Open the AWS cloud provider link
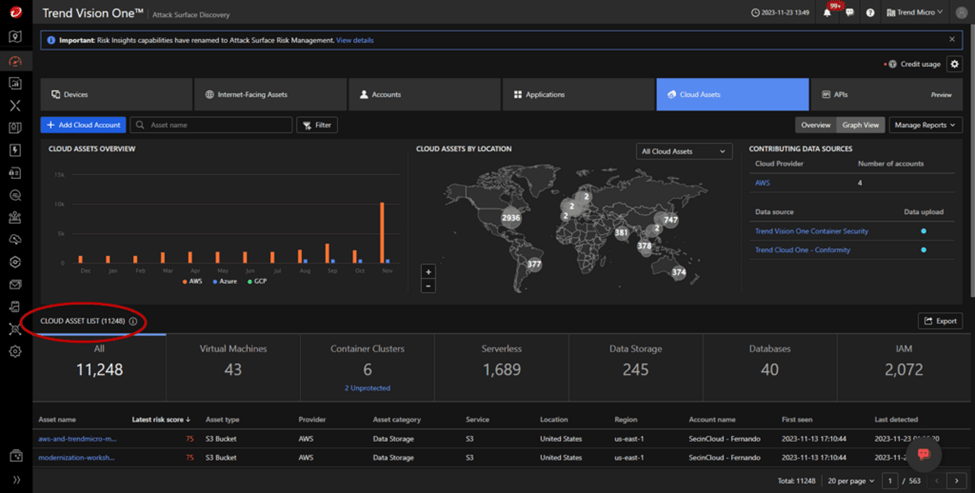Viewport: 975px width, 493px height. (762, 183)
